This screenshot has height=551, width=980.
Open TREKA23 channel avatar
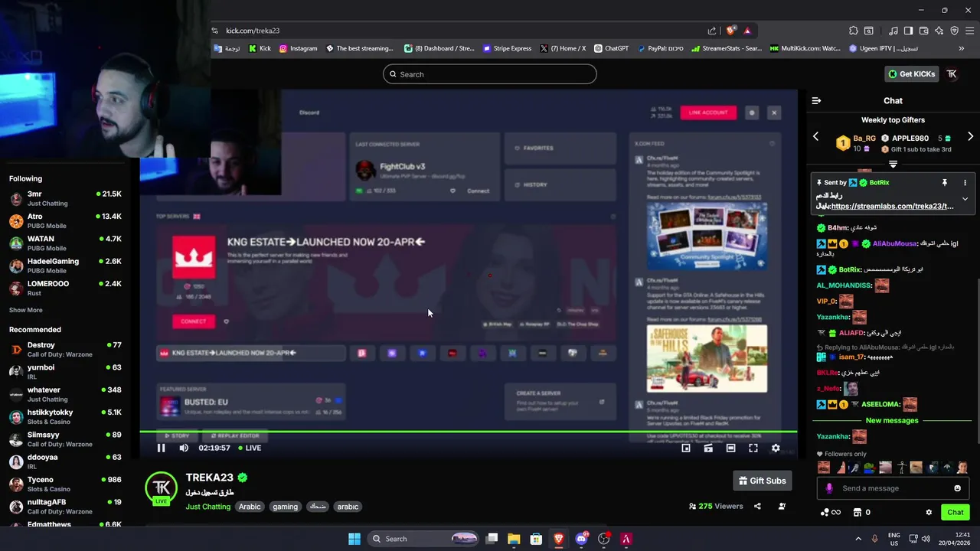tap(162, 488)
